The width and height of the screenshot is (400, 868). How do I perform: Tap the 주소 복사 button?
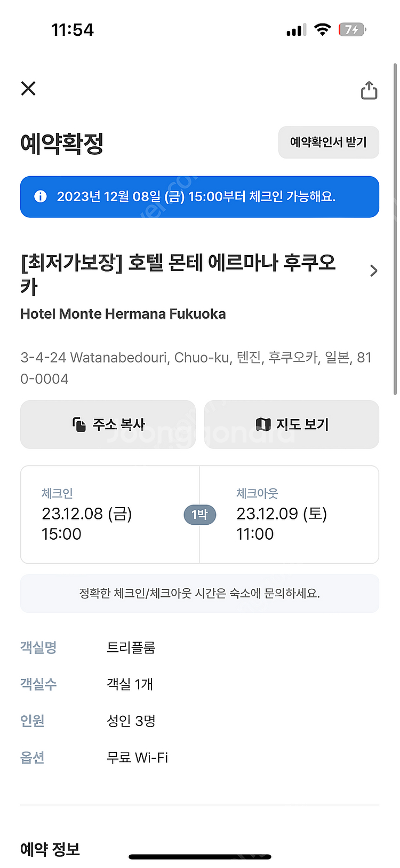pyautogui.click(x=108, y=424)
